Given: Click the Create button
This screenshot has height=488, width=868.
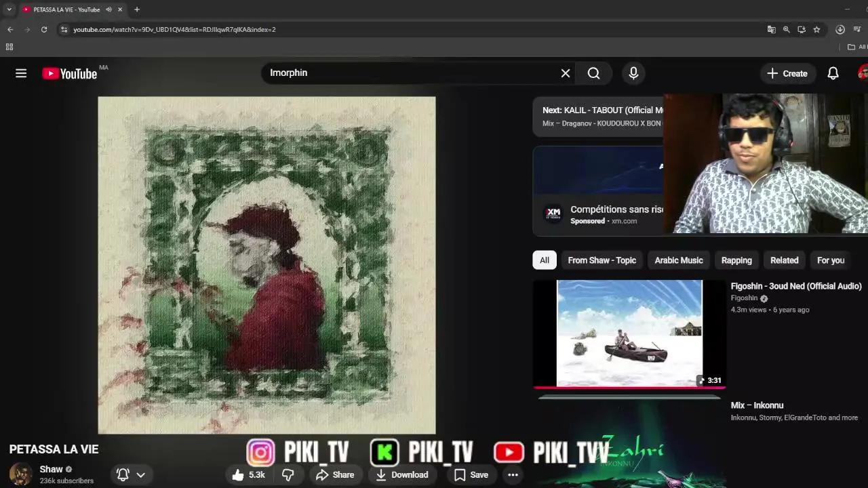Looking at the screenshot, I should [x=787, y=73].
